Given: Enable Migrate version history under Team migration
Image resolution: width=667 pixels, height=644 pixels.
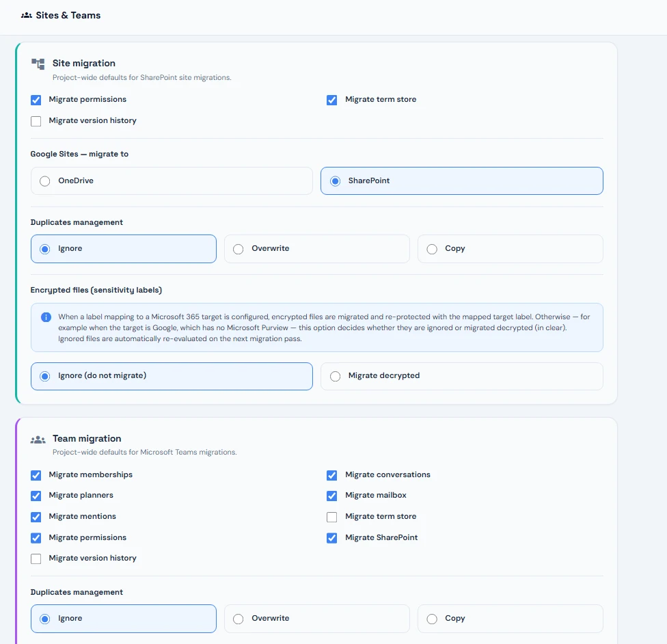Looking at the screenshot, I should click(36, 559).
